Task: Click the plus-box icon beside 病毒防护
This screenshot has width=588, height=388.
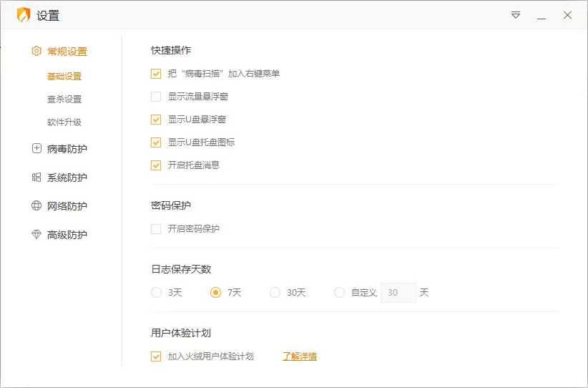Action: coord(36,149)
